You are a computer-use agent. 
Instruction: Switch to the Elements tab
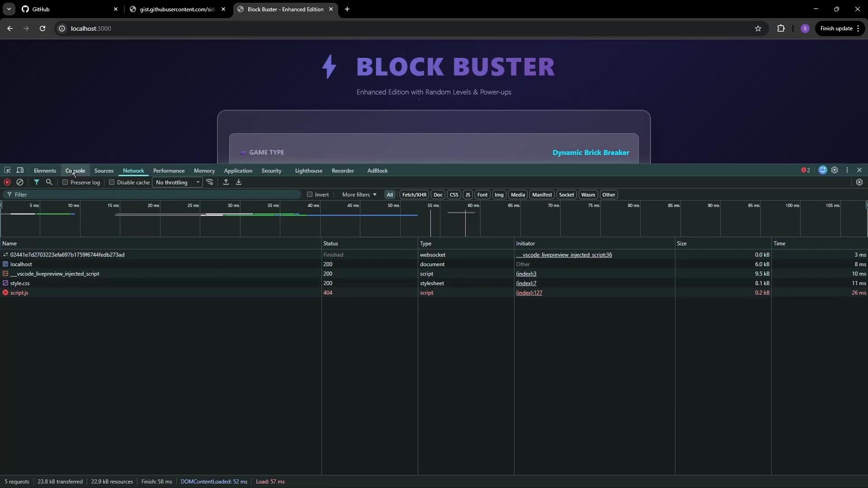tap(45, 171)
